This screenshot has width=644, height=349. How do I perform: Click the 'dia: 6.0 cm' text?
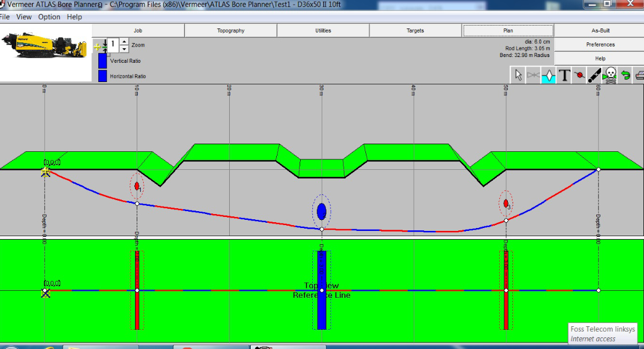click(537, 42)
